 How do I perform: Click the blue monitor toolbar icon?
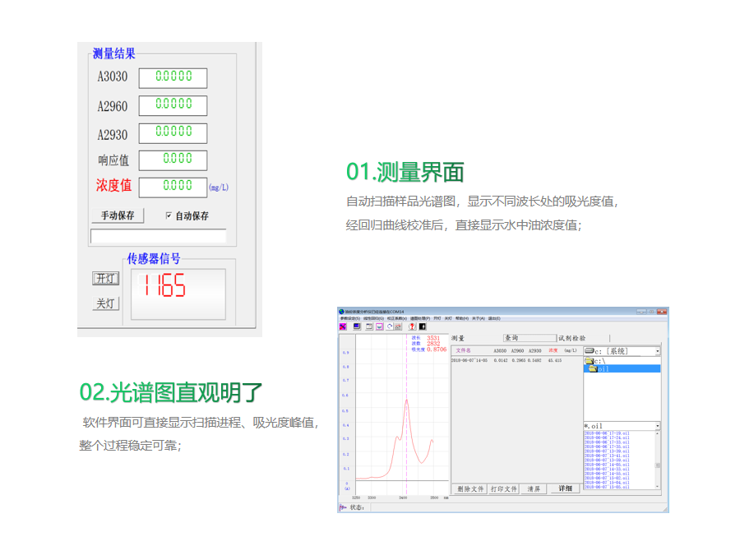pyautogui.click(x=357, y=326)
